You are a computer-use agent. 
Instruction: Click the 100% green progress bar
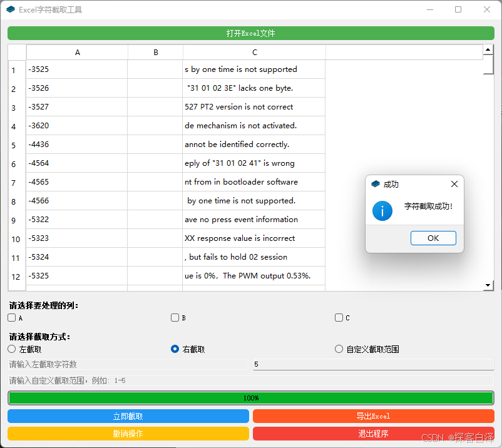pos(250,398)
